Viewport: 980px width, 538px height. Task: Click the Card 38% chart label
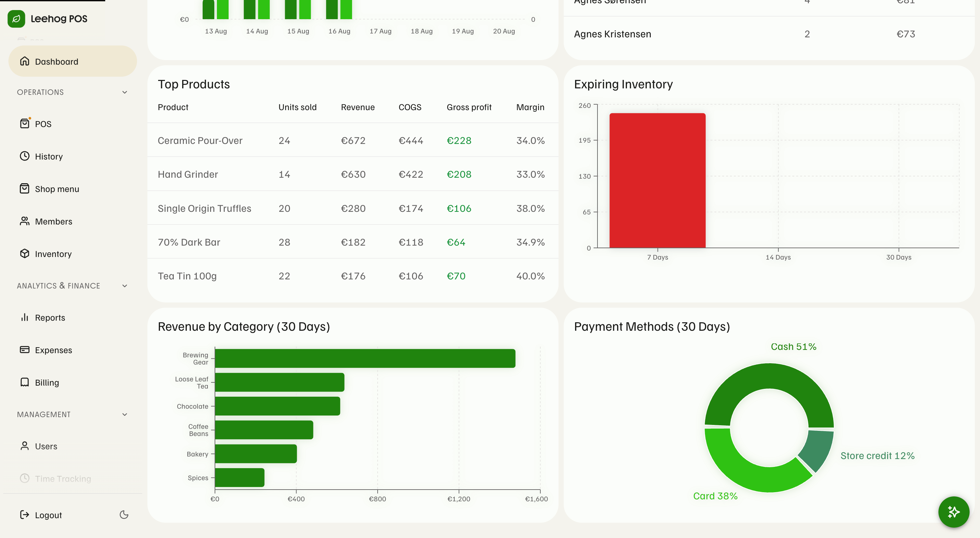point(715,496)
